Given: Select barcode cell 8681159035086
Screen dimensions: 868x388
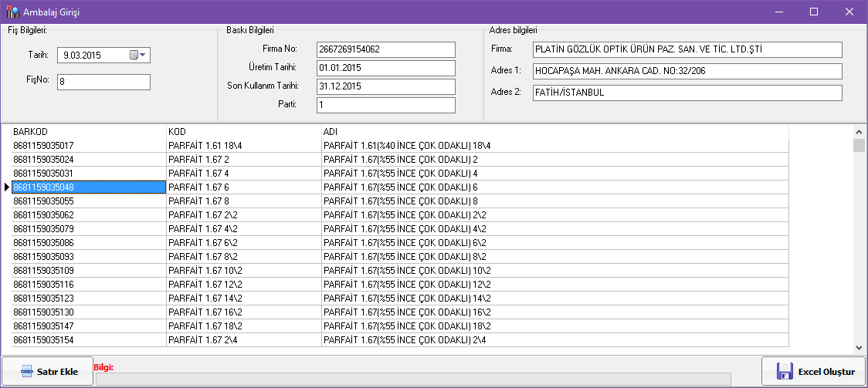Looking at the screenshot, I should click(89, 243).
